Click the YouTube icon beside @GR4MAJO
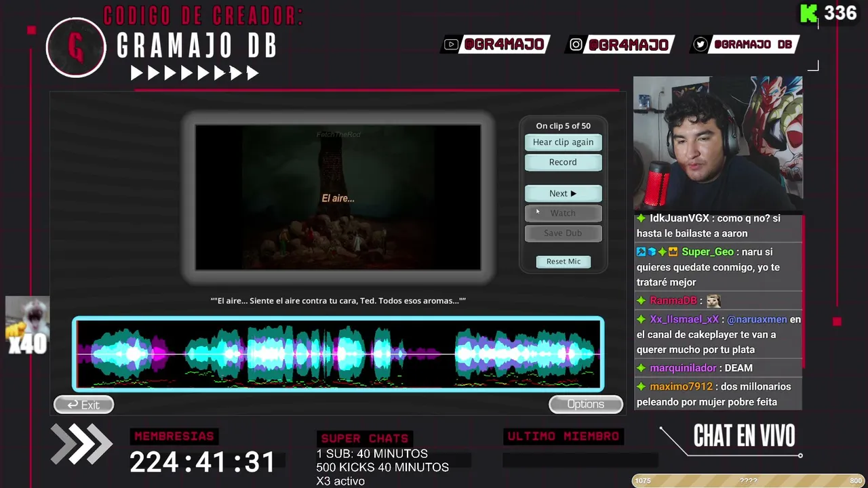The width and height of the screenshot is (868, 488). [451, 45]
